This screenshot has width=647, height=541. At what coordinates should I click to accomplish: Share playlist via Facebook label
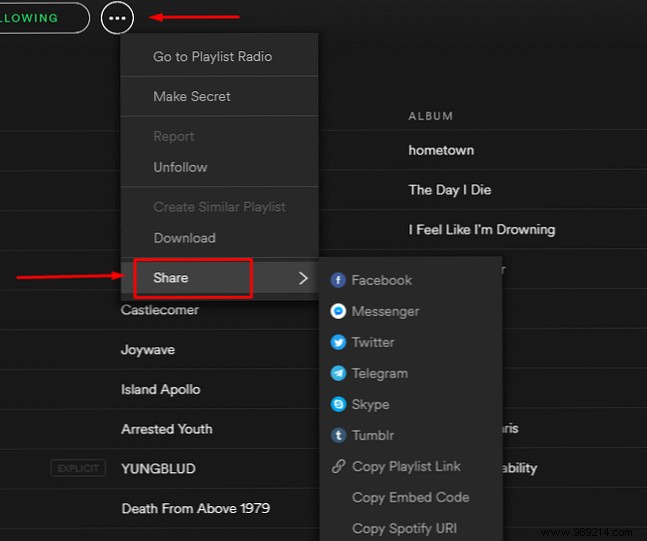tap(382, 280)
